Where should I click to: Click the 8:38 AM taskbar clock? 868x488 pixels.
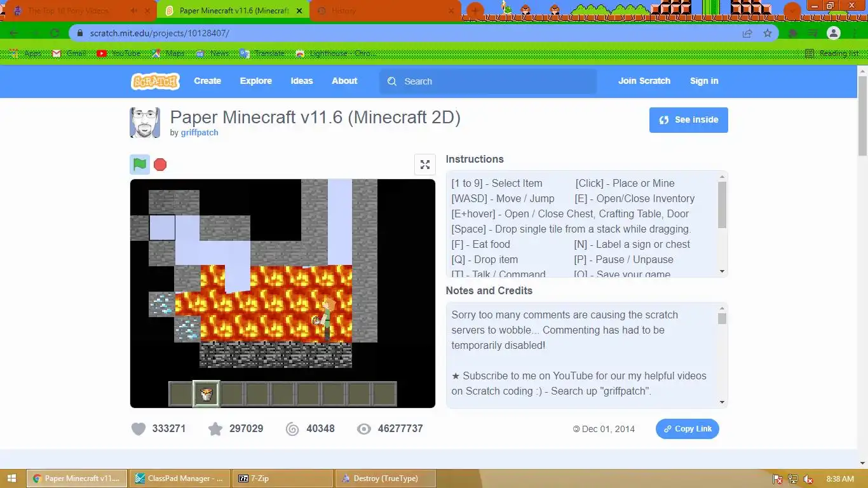(x=840, y=479)
